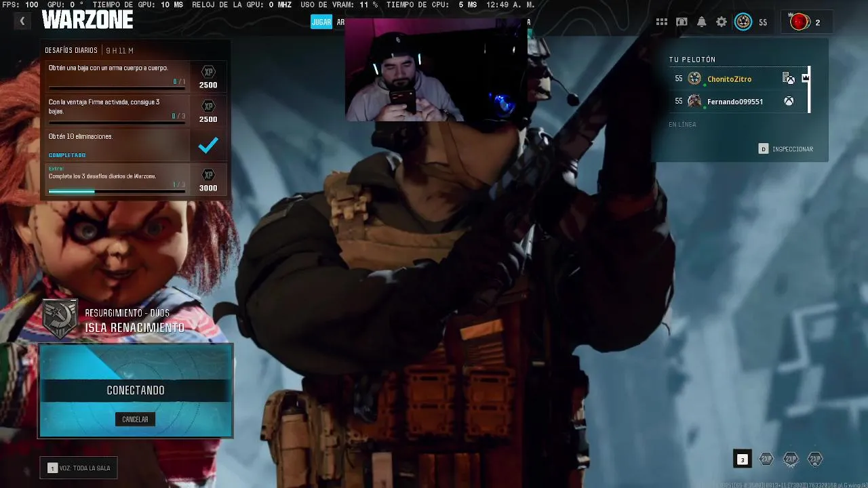Click the CONECTANDO status banner

pos(136,390)
